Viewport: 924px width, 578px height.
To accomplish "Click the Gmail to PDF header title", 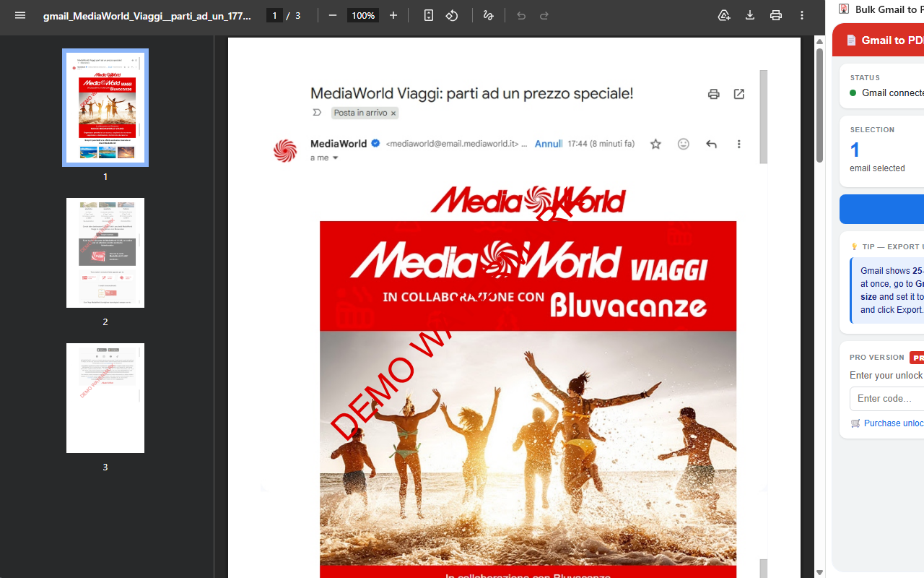I will (892, 40).
